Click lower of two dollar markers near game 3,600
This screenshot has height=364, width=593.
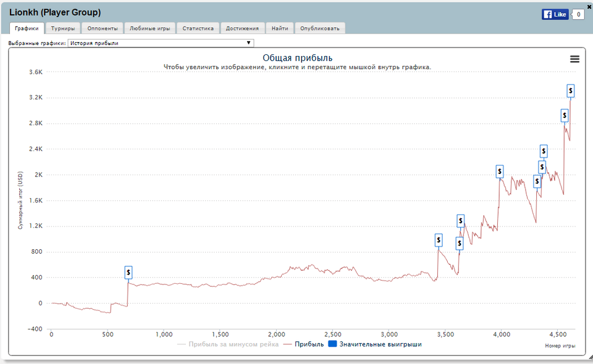[460, 244]
